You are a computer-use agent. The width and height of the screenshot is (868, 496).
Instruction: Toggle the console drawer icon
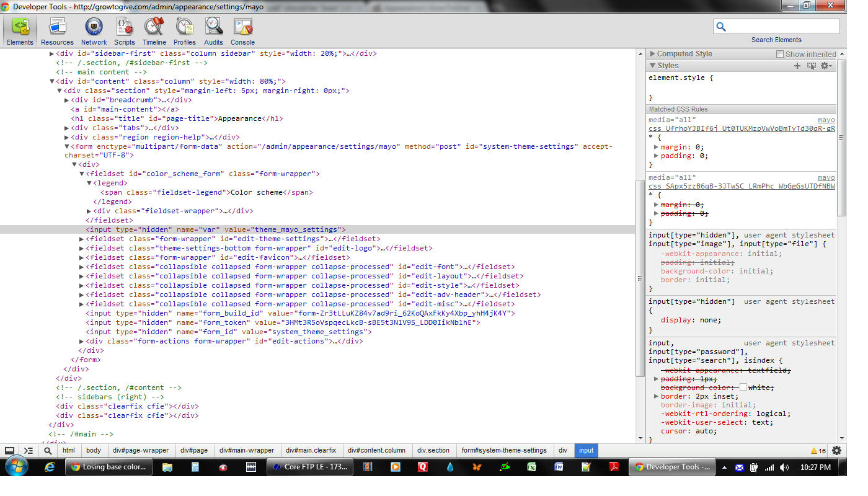tap(28, 451)
